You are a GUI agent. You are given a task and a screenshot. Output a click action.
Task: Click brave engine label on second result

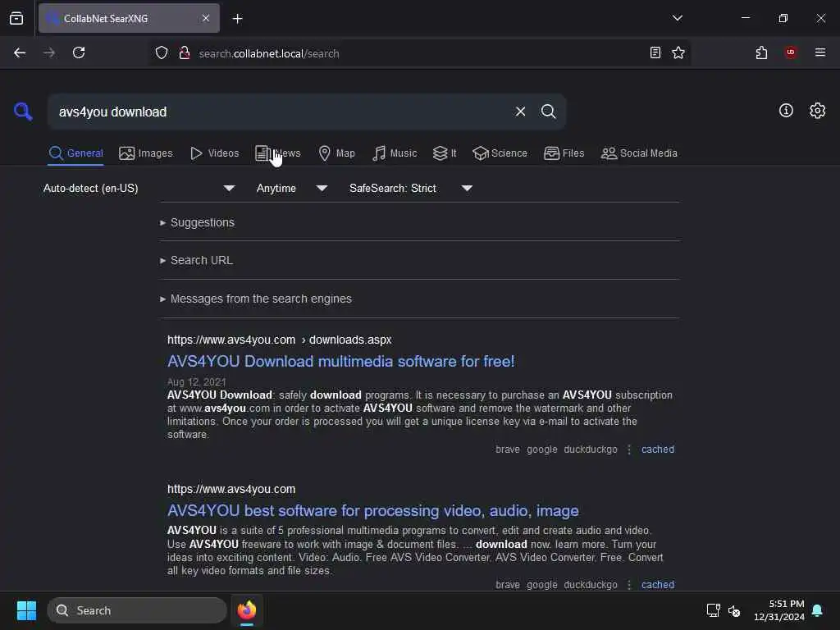click(x=507, y=584)
